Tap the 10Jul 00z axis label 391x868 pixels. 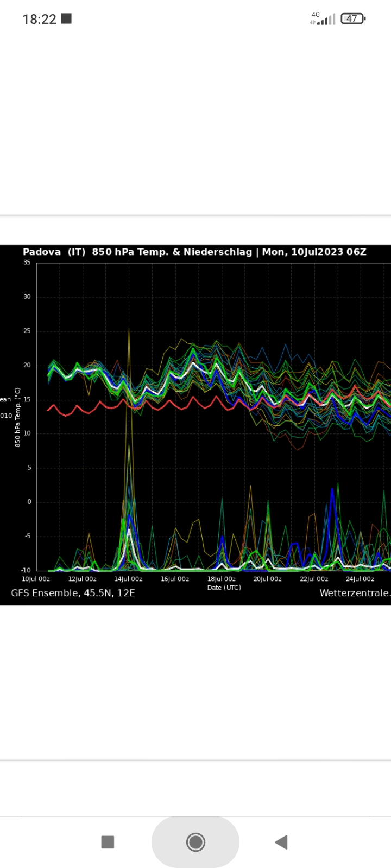coord(36,579)
